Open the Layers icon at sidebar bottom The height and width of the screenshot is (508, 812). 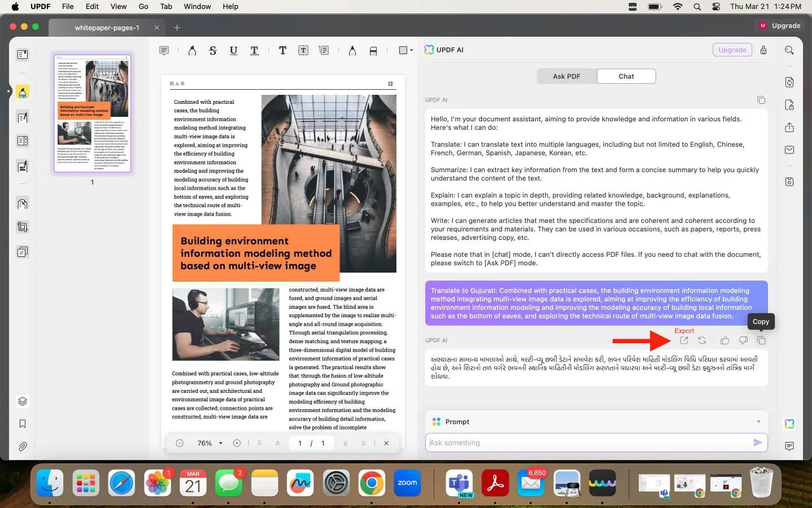[23, 401]
